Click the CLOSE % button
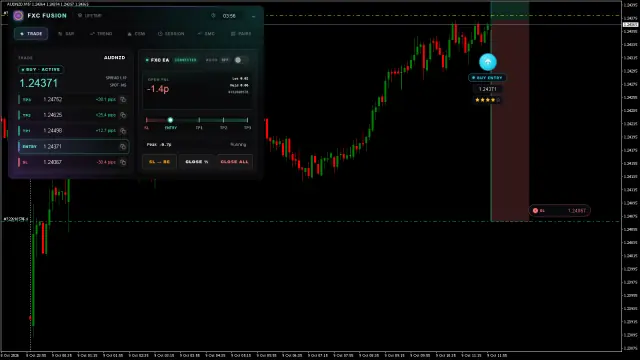 pyautogui.click(x=197, y=162)
